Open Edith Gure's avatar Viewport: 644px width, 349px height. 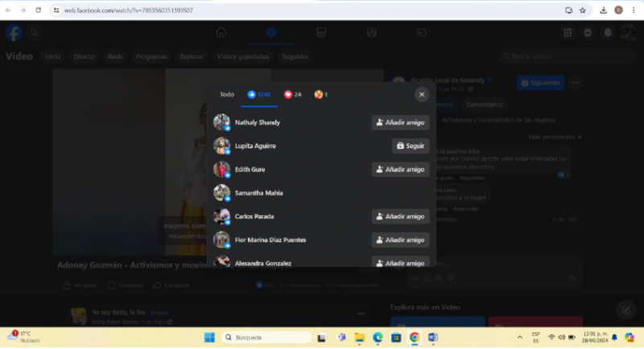click(221, 169)
